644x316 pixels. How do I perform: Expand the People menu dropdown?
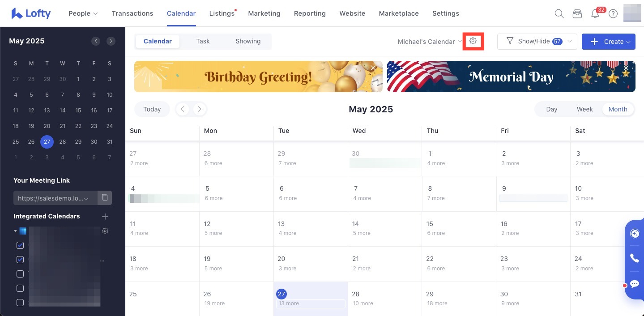click(x=83, y=13)
